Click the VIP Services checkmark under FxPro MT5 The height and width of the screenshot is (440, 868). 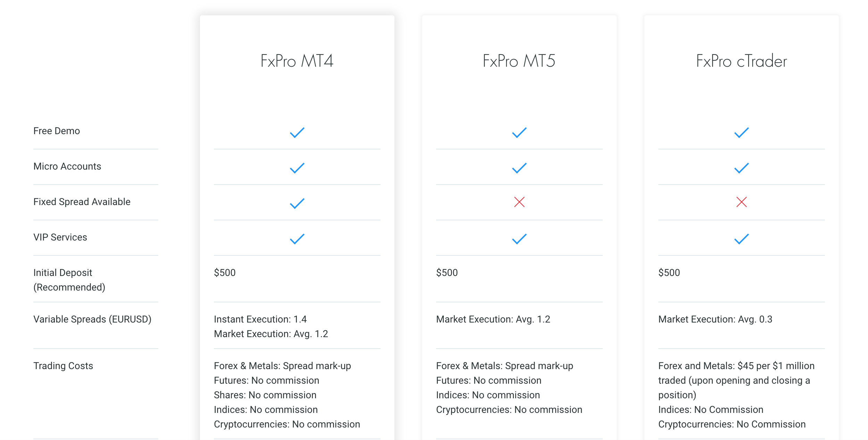tap(519, 239)
